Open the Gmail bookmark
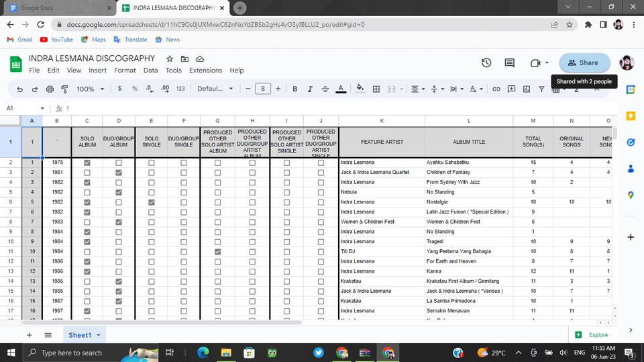This screenshot has width=644, height=362. pos(19,40)
